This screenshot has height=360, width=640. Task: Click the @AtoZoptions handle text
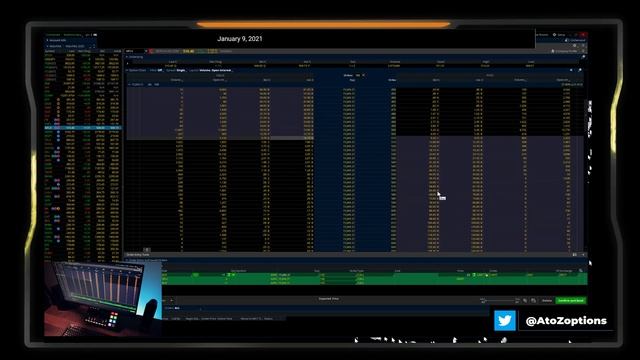(x=566, y=321)
